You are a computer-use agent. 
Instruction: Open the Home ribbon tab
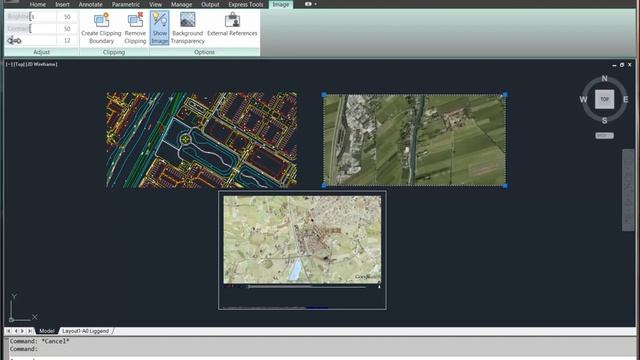(x=38, y=4)
